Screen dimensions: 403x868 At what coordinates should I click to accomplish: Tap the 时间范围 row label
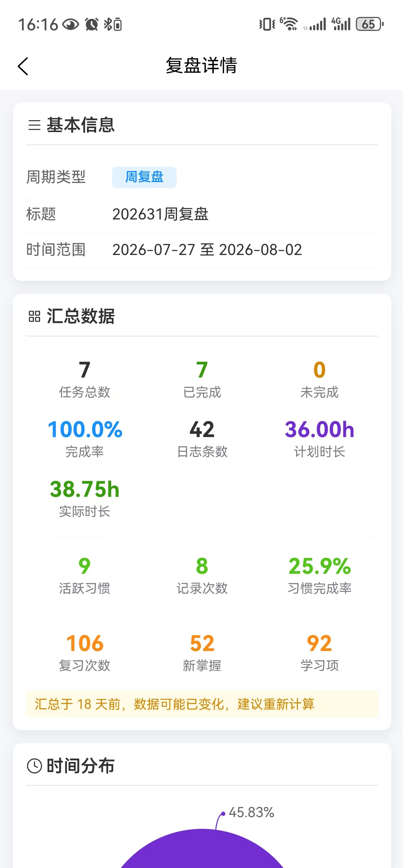[x=56, y=250]
